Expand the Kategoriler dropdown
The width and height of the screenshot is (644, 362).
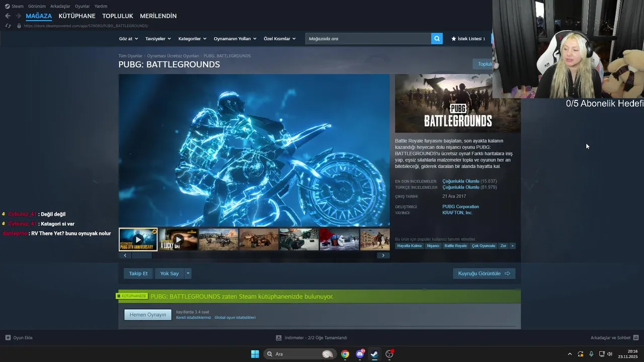tap(192, 39)
